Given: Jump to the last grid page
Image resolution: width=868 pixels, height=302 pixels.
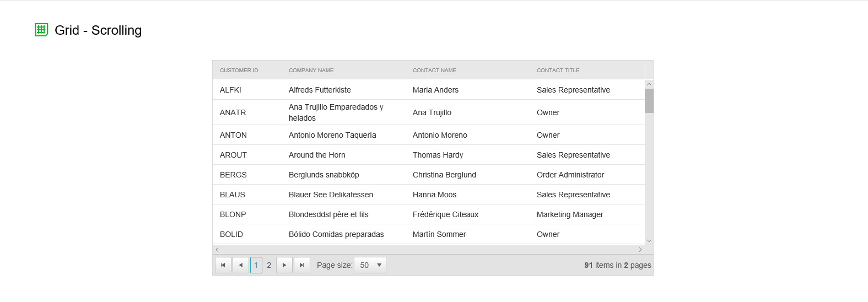Looking at the screenshot, I should click(x=302, y=265).
